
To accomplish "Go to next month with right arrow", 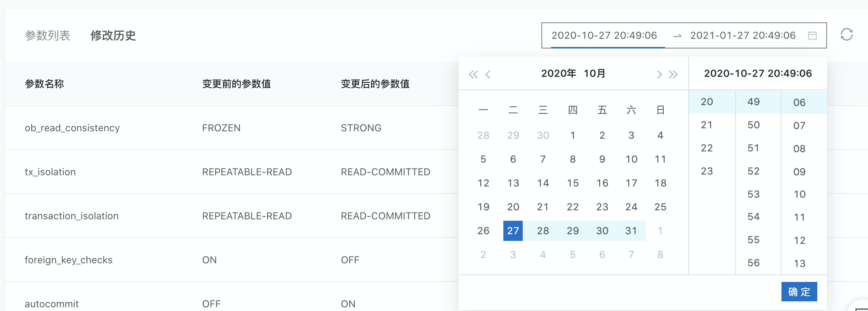I will (x=659, y=75).
